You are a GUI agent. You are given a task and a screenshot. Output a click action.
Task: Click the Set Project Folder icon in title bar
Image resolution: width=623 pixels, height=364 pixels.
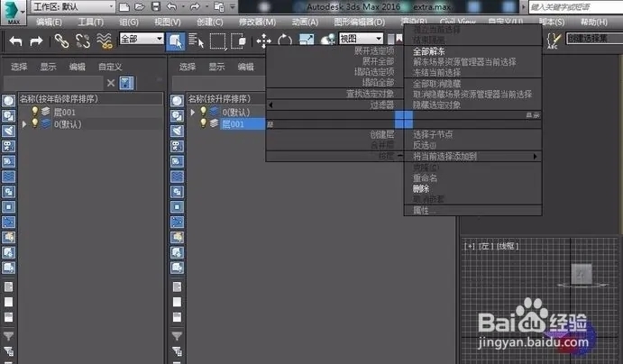(219, 6)
